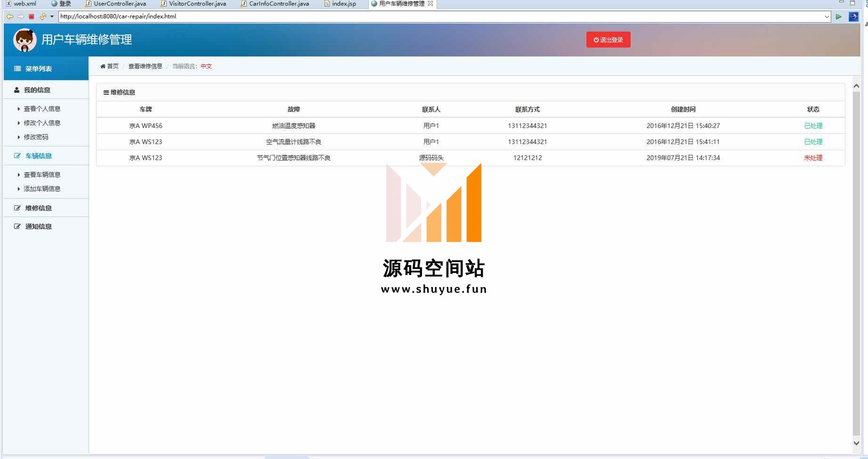The width and height of the screenshot is (868, 459).
Task: Close the 用户车辆维修管理 tab
Action: coord(430,3)
